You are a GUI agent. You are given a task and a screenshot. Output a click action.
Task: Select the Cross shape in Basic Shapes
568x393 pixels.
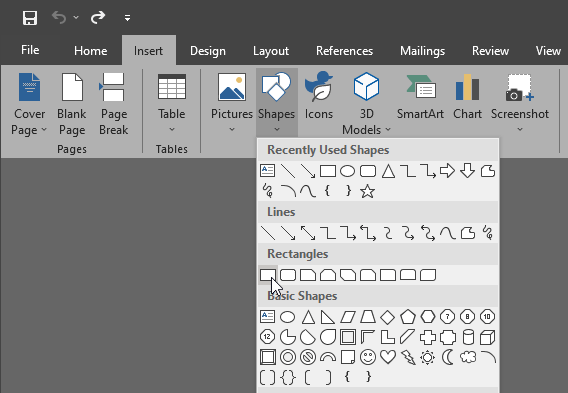[x=427, y=337]
